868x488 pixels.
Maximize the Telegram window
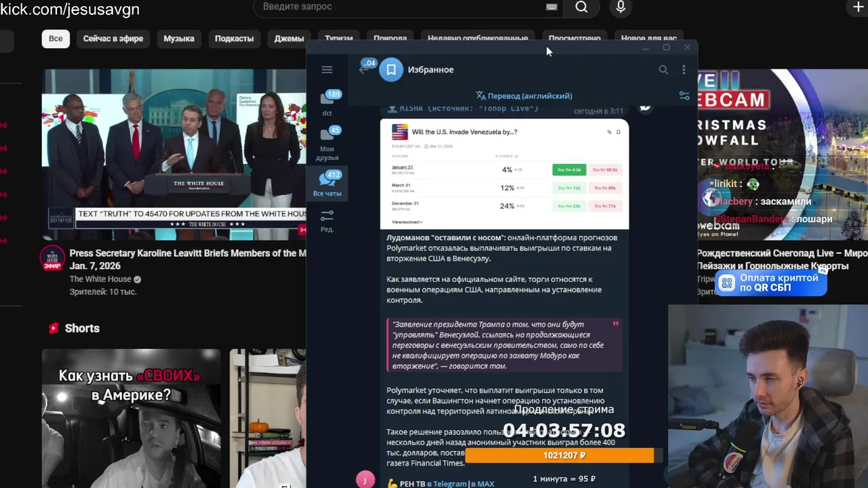[666, 47]
